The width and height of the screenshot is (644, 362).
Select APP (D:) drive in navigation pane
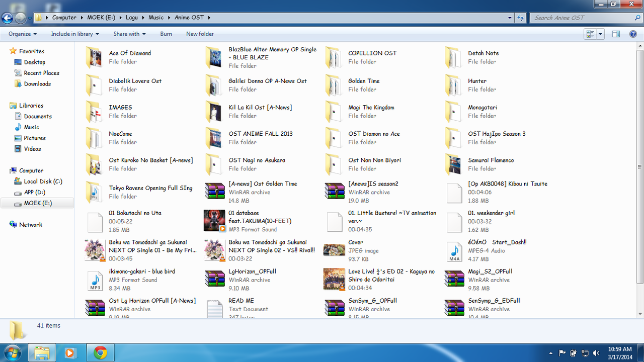pyautogui.click(x=35, y=193)
